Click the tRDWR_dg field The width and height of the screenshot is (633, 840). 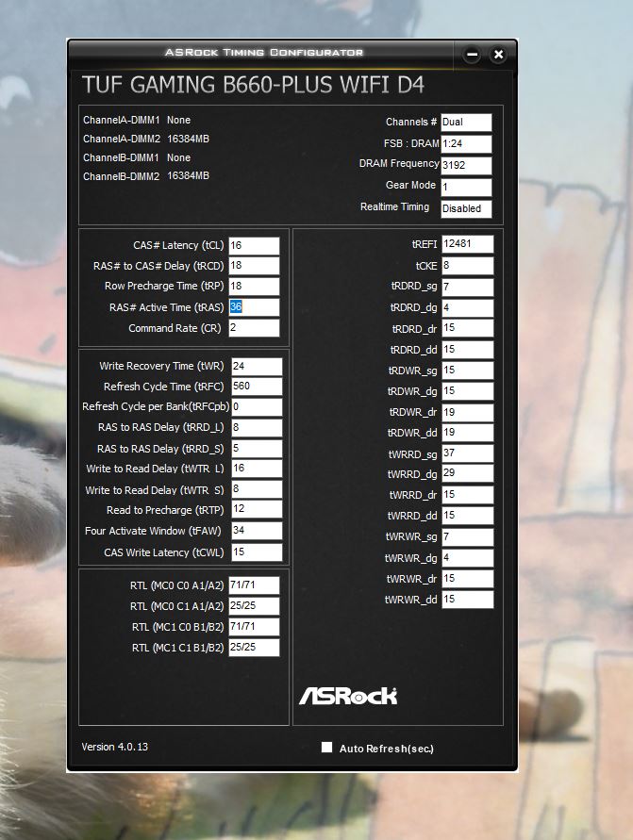[468, 391]
